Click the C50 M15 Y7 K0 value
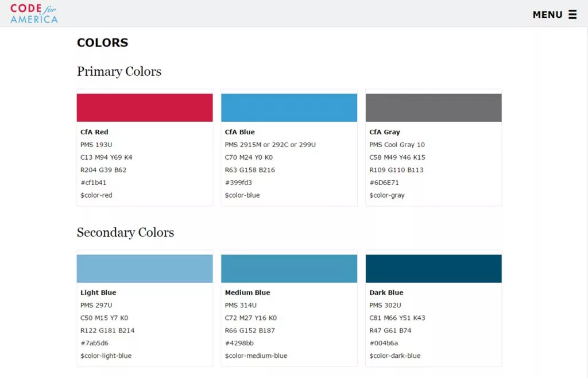Viewport: 588px width, 378px height. (105, 318)
